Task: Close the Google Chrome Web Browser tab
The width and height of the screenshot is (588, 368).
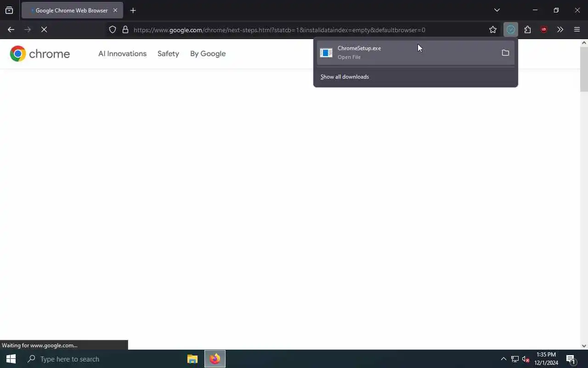Action: (115, 10)
